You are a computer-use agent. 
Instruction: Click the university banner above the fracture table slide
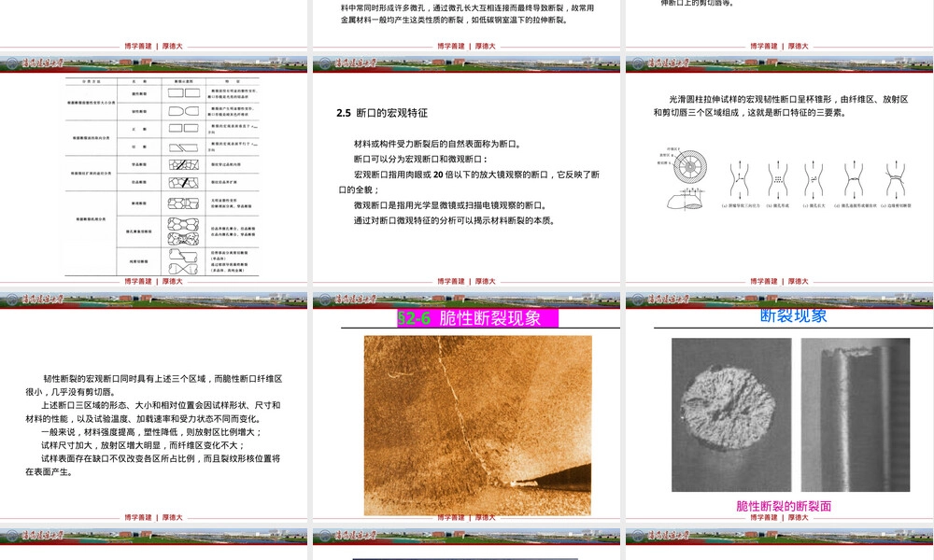154,64
